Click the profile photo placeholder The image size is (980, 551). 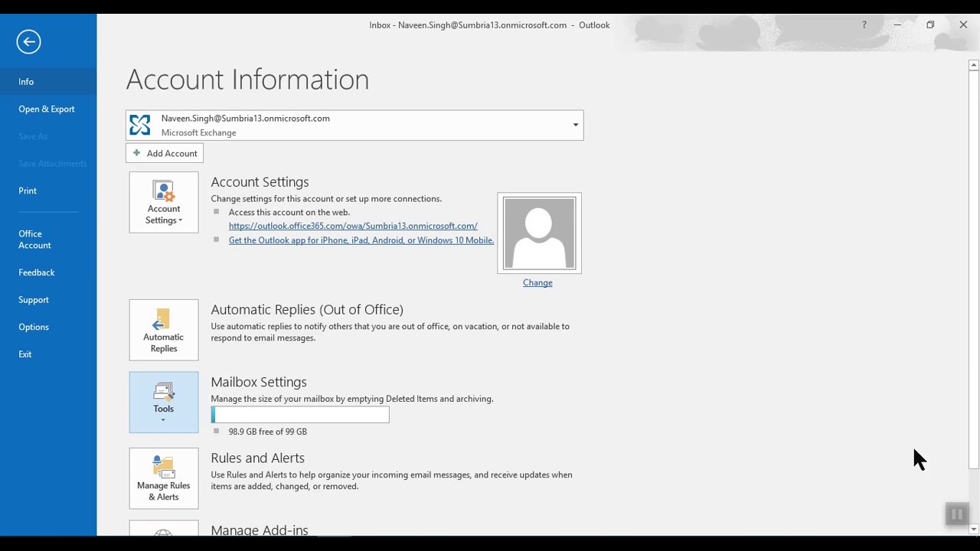539,233
